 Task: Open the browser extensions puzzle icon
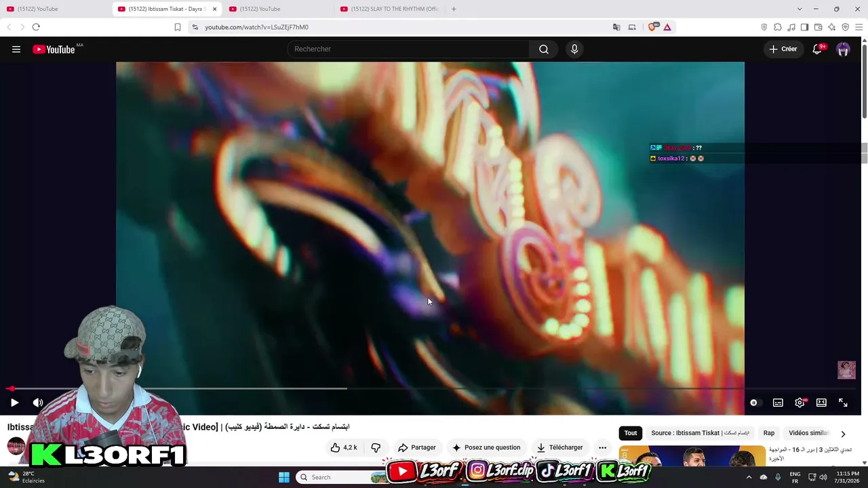(778, 27)
